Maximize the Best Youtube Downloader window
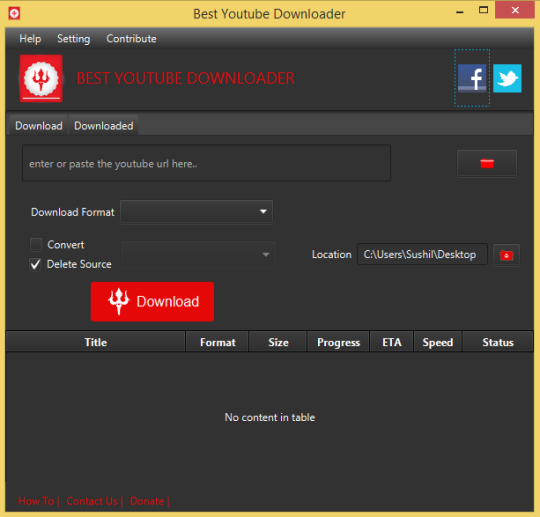Viewport: 540px width, 517px height. (x=483, y=10)
